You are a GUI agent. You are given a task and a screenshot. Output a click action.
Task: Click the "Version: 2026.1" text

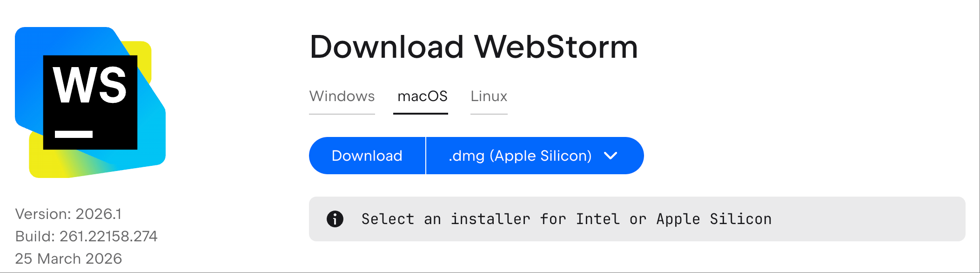68,214
